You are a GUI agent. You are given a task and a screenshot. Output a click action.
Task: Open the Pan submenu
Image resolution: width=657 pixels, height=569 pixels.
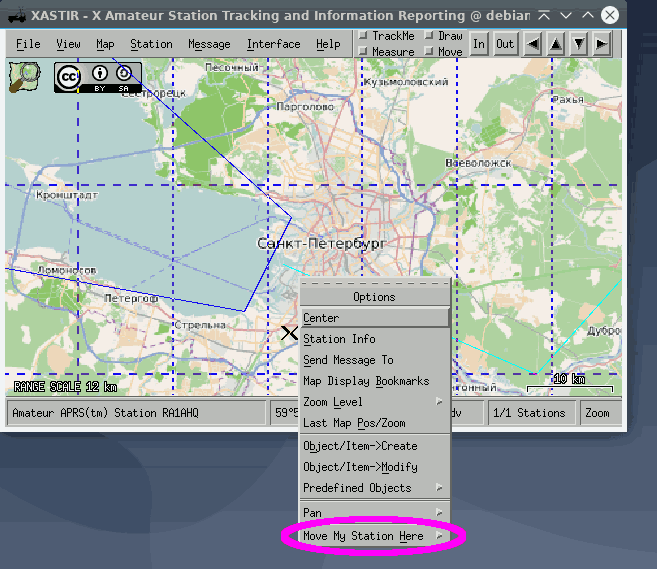coord(375,512)
